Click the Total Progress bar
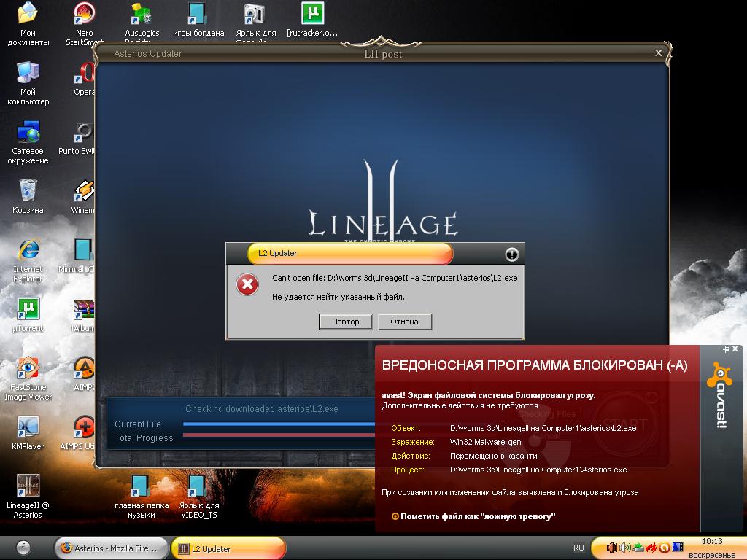The image size is (747, 560). pyautogui.click(x=279, y=435)
